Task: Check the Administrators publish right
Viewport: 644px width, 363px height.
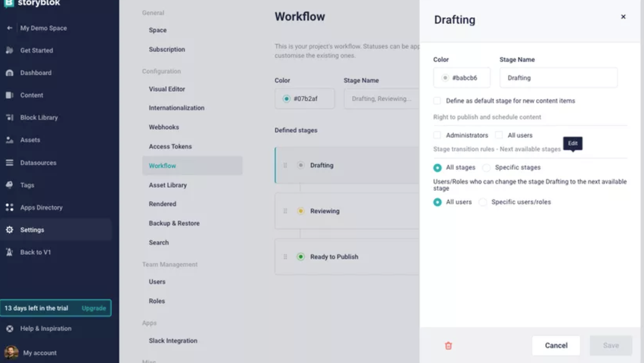Action: point(437,135)
